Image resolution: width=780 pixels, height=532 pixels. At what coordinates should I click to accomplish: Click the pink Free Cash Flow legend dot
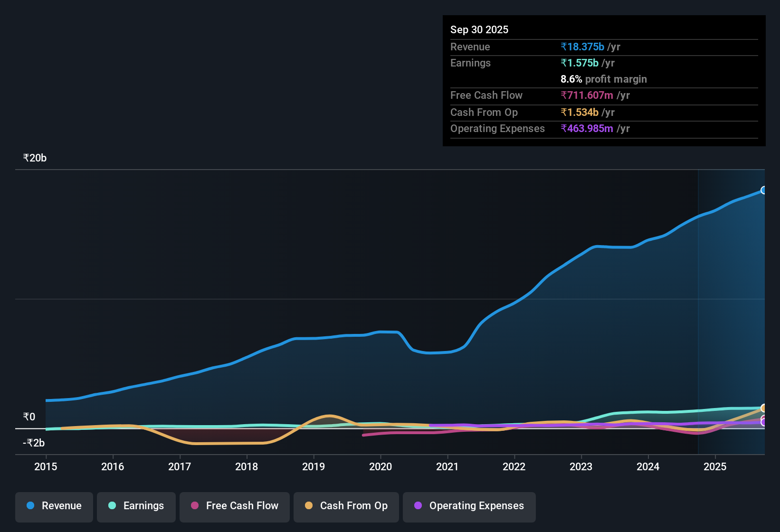[195, 506]
